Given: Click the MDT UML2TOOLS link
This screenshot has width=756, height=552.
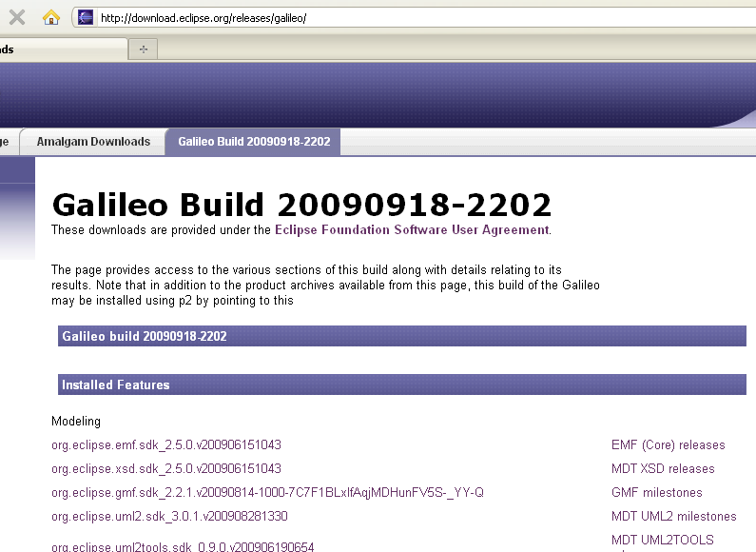Looking at the screenshot, I should click(662, 540).
